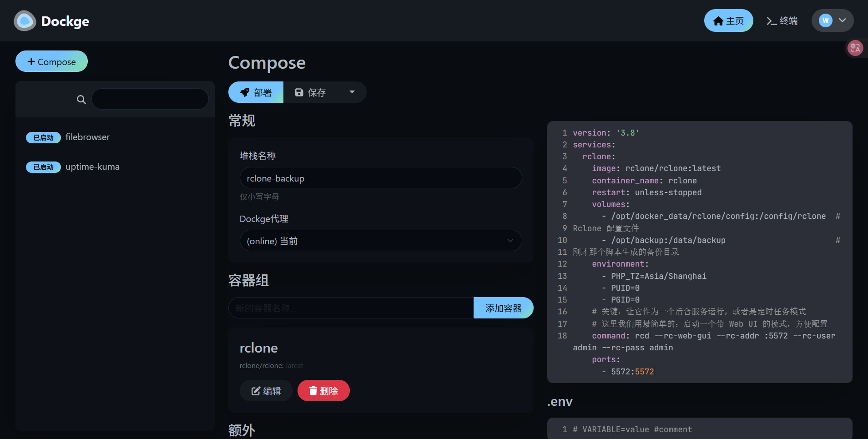Click the PGID=0 line in editor
This screenshot has height=439, width=868.
tap(621, 300)
